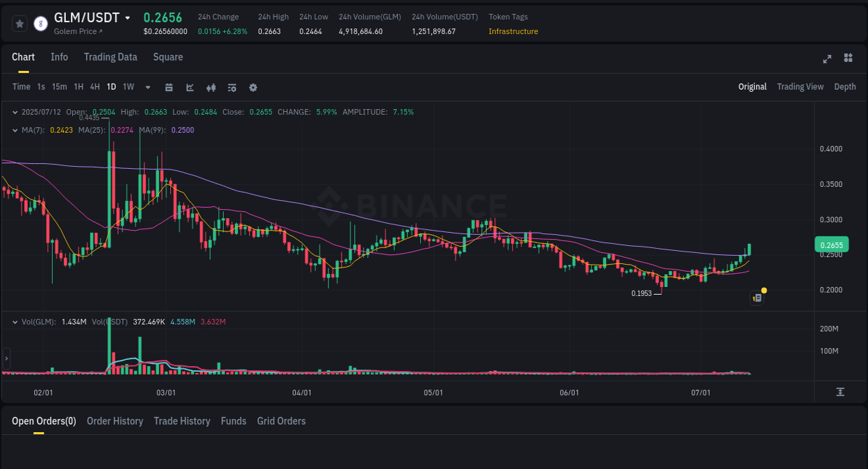This screenshot has width=868, height=469.
Task: Open the Order History tab
Action: [115, 421]
